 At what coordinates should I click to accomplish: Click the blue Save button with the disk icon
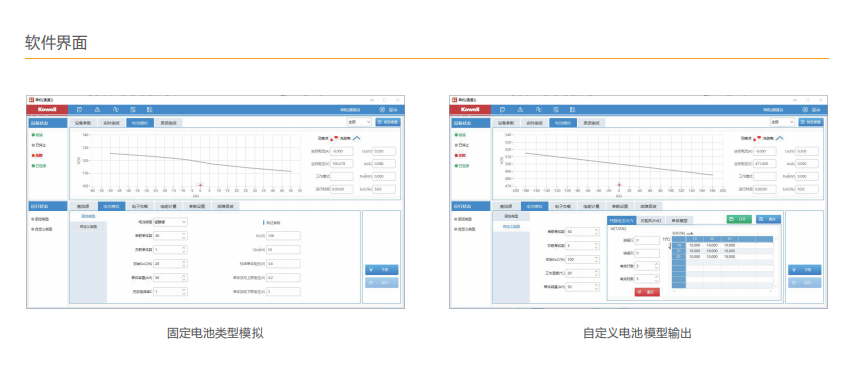tap(769, 219)
